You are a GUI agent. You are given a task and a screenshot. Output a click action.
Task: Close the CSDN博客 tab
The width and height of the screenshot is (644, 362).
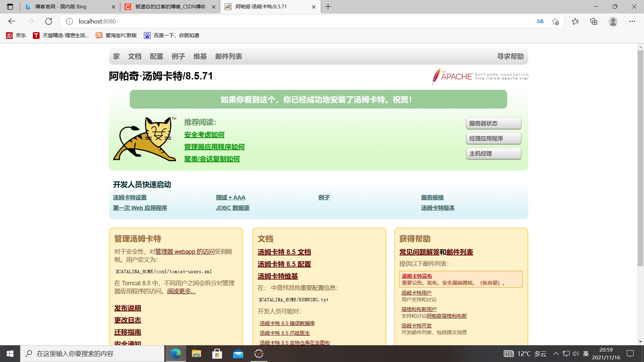pos(214,7)
